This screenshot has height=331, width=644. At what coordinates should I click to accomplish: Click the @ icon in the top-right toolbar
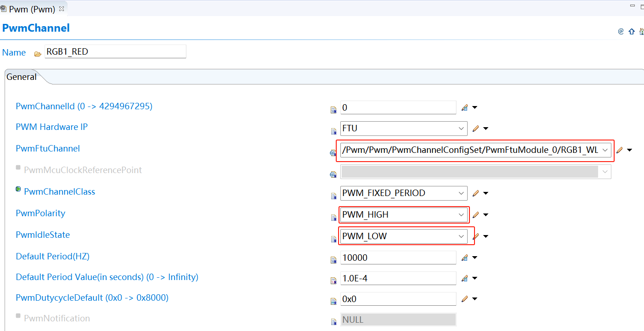pyautogui.click(x=621, y=31)
